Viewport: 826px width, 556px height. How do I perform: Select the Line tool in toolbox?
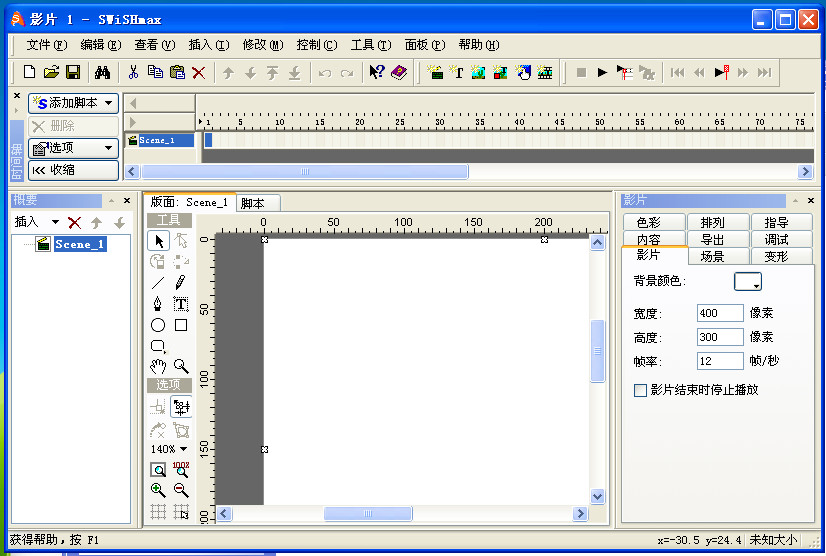158,283
